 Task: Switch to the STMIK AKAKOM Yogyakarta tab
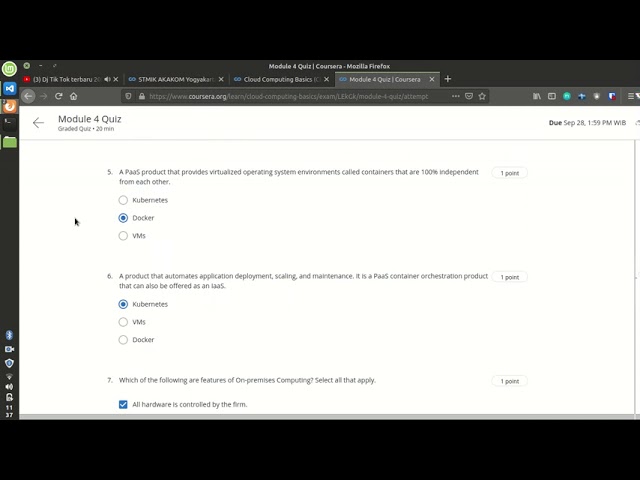176,79
